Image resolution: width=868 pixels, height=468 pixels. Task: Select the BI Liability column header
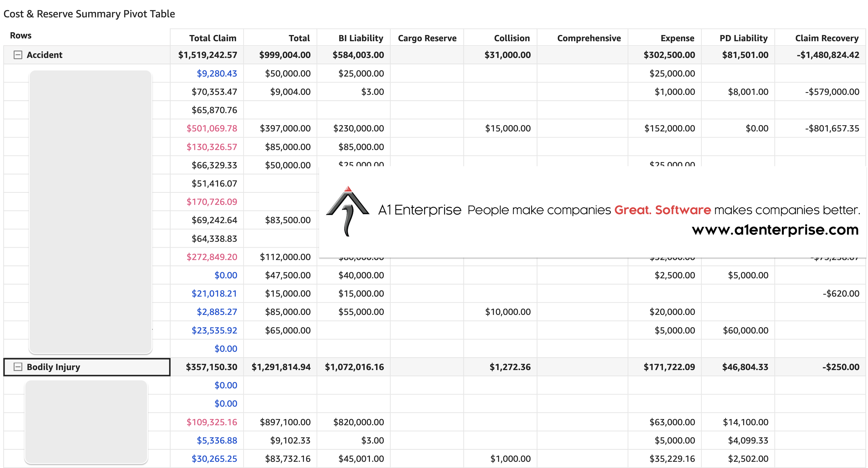(361, 38)
